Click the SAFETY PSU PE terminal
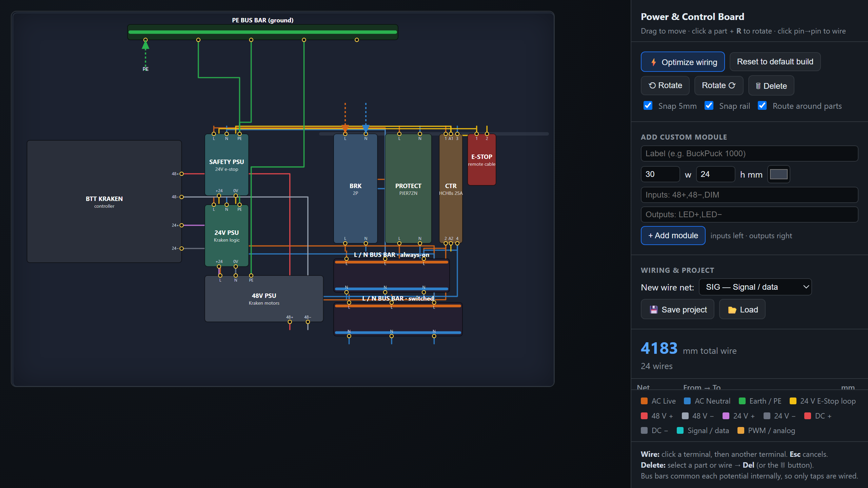The width and height of the screenshot is (868, 488). coord(239,134)
